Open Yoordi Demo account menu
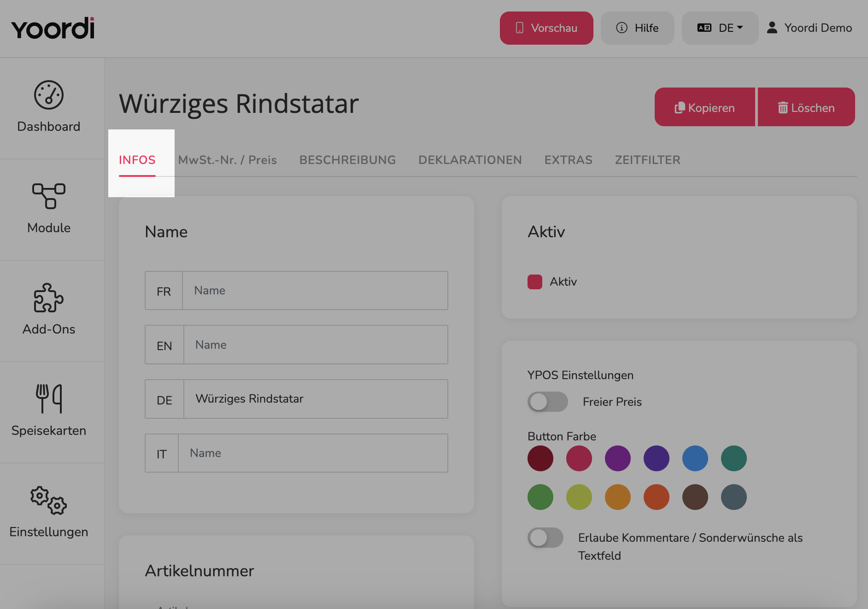 [x=809, y=28]
